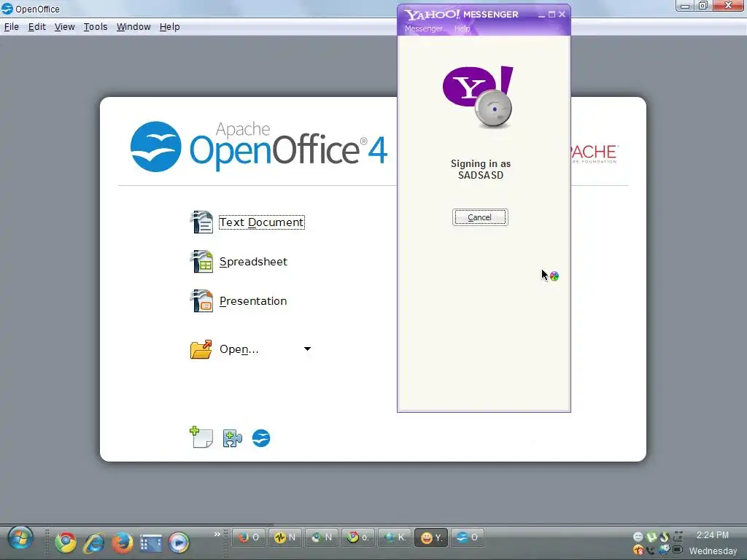Switch to the globe-icon 'K.' taskbar button
Viewport: 747px width, 560px height.
[x=395, y=537]
